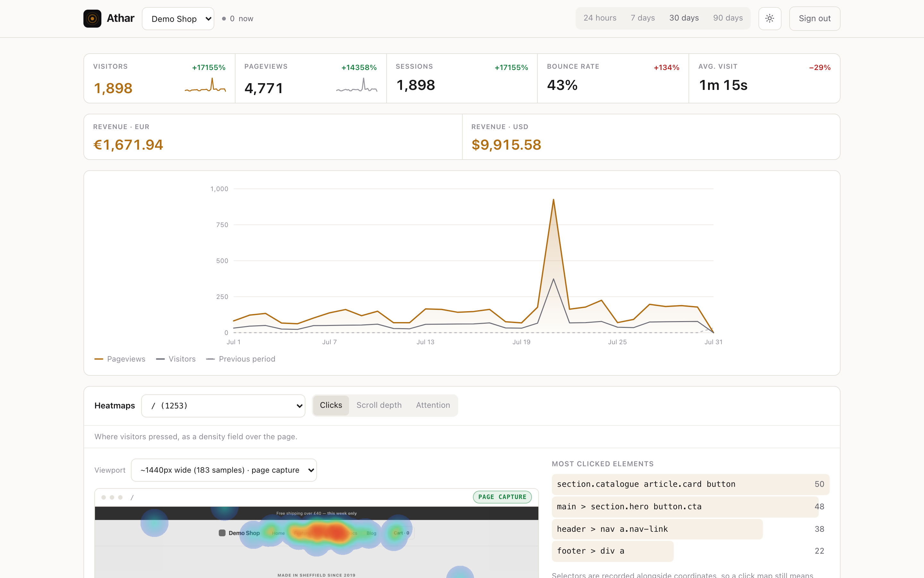
Task: Click the Athar logo icon
Action: point(92,18)
